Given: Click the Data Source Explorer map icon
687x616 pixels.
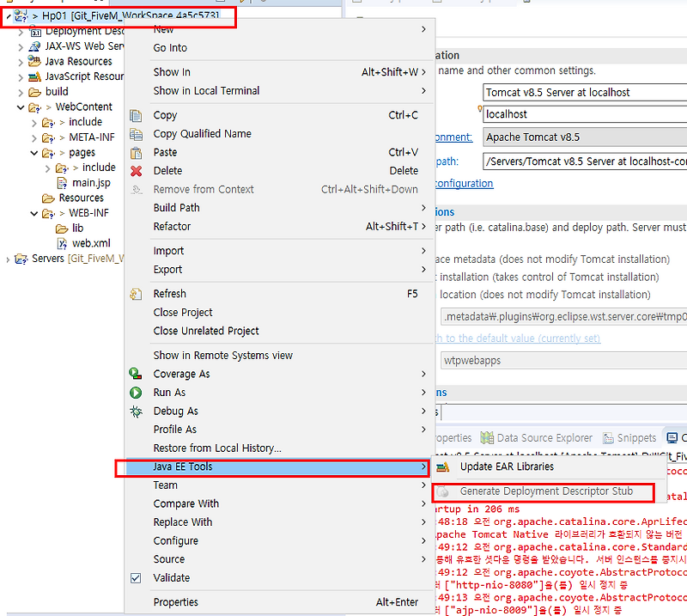Looking at the screenshot, I should pyautogui.click(x=485, y=437).
